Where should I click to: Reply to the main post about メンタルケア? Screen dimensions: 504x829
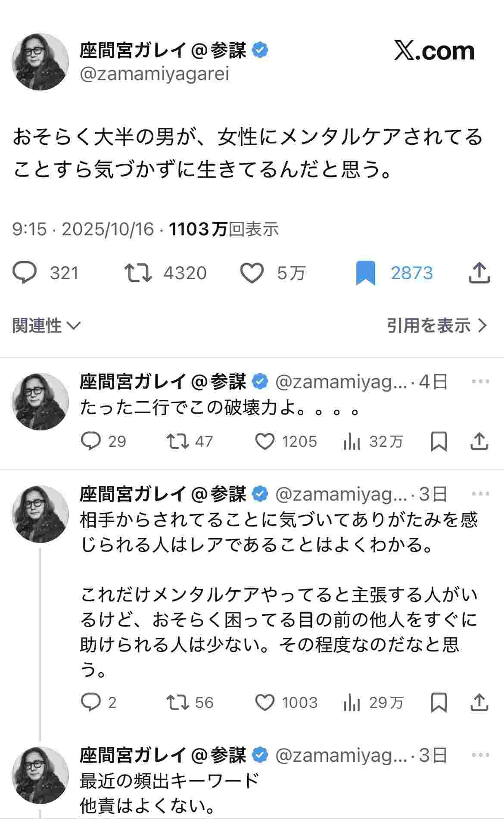tap(25, 273)
